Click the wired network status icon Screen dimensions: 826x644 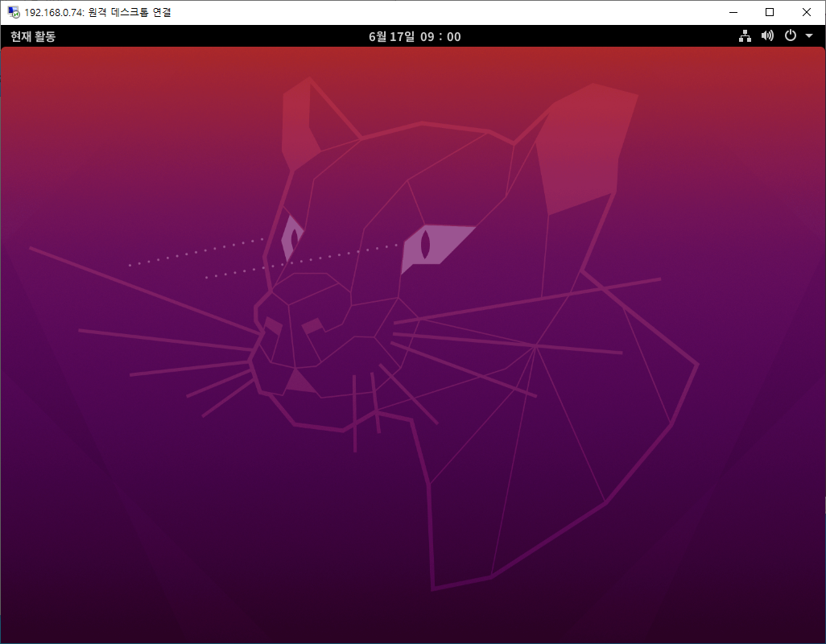tap(745, 35)
